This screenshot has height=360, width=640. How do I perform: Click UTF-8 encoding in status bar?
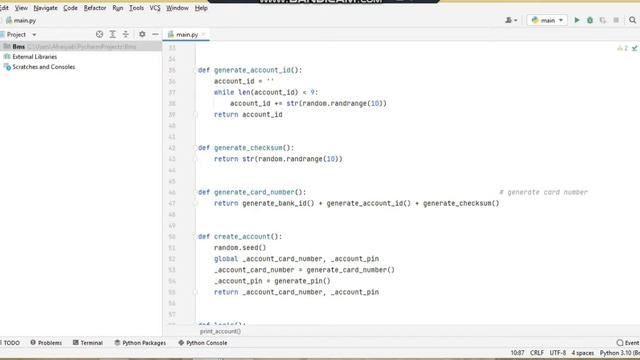coord(558,353)
